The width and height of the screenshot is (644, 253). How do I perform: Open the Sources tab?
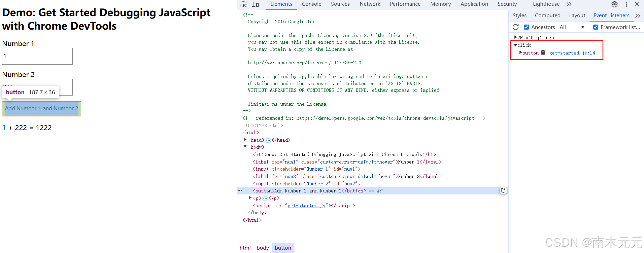(340, 4)
